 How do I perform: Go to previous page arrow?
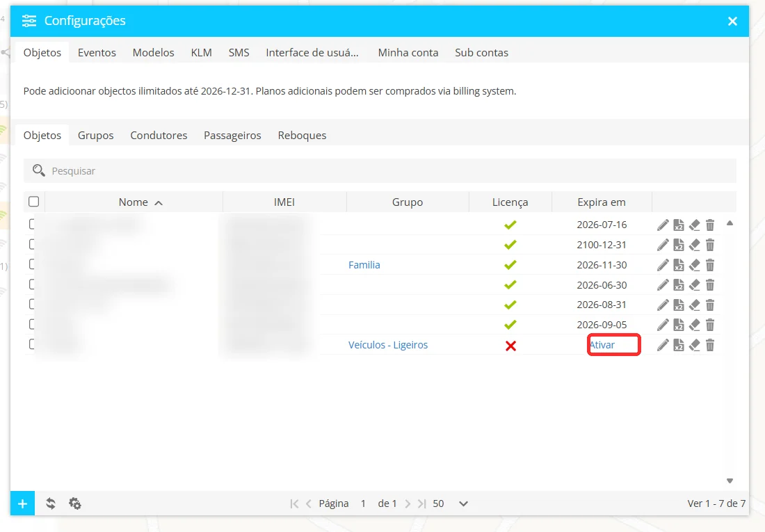click(x=308, y=503)
